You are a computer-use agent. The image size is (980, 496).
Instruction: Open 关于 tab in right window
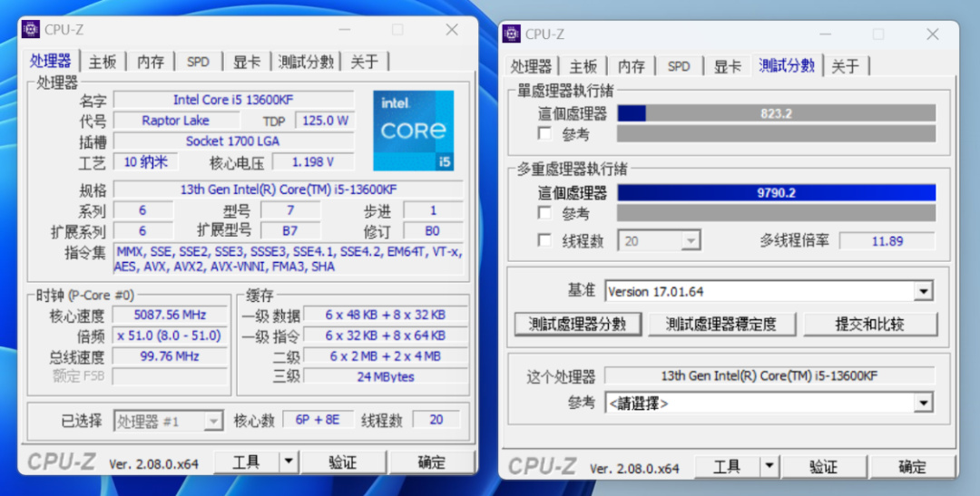tap(846, 66)
